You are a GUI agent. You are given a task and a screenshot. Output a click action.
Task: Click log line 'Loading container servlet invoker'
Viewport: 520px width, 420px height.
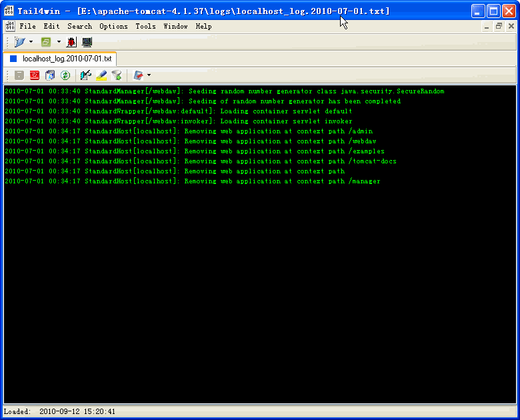pos(179,121)
